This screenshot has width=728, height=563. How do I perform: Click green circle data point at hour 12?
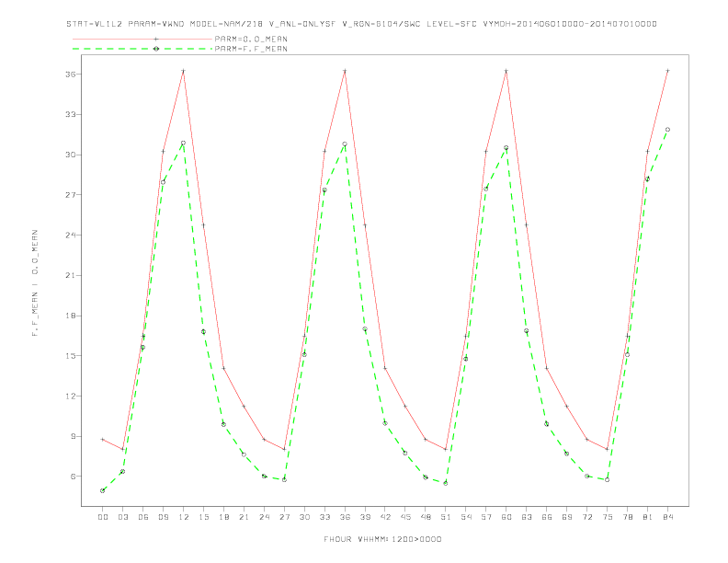click(x=184, y=144)
